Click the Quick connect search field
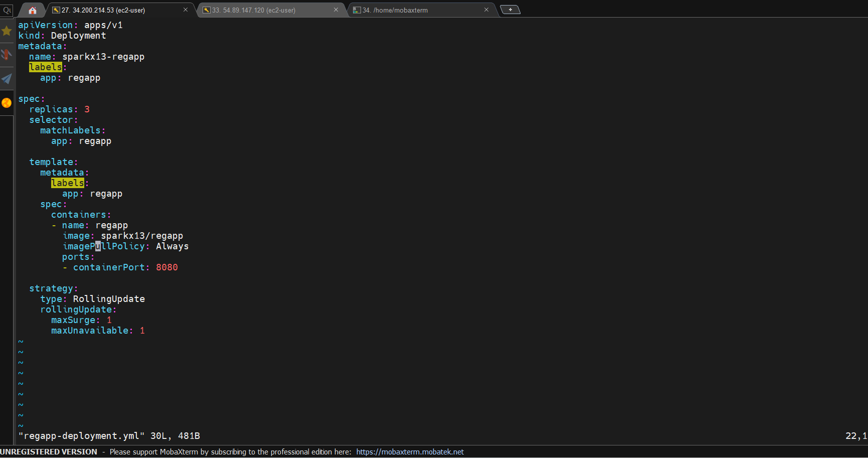 click(x=7, y=10)
